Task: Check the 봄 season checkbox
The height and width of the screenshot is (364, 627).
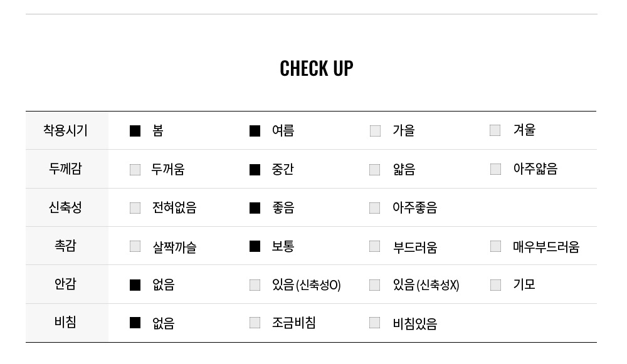Action: click(x=135, y=131)
